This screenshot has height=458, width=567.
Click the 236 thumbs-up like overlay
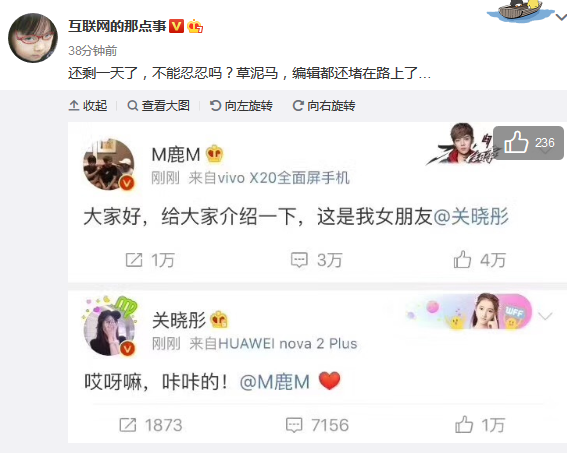pyautogui.click(x=528, y=143)
